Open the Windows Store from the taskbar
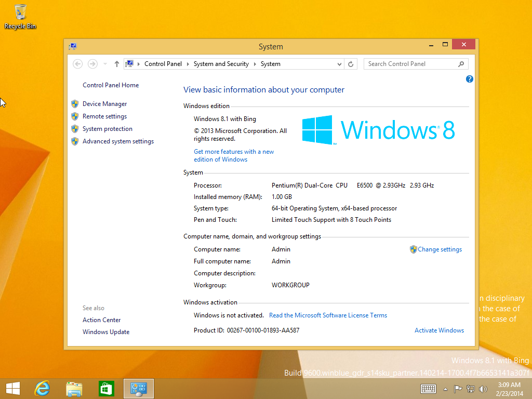This screenshot has width=532, height=399. coord(106,388)
